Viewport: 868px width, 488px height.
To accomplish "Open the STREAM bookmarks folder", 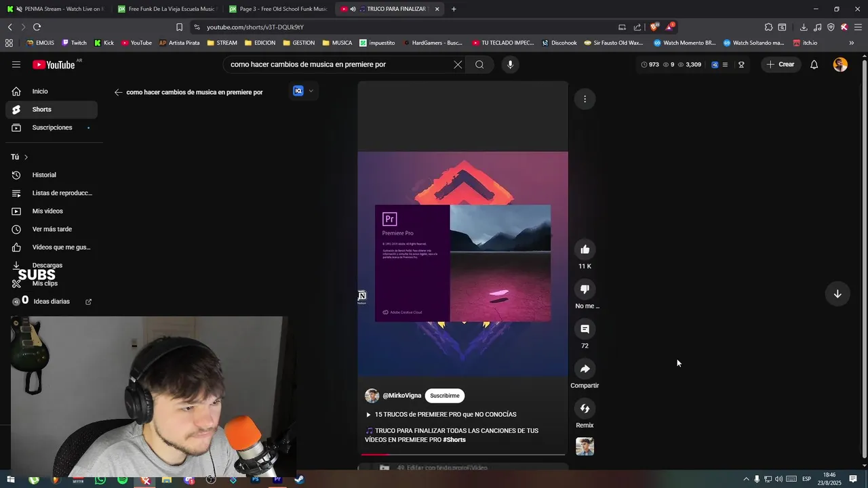I will (222, 43).
